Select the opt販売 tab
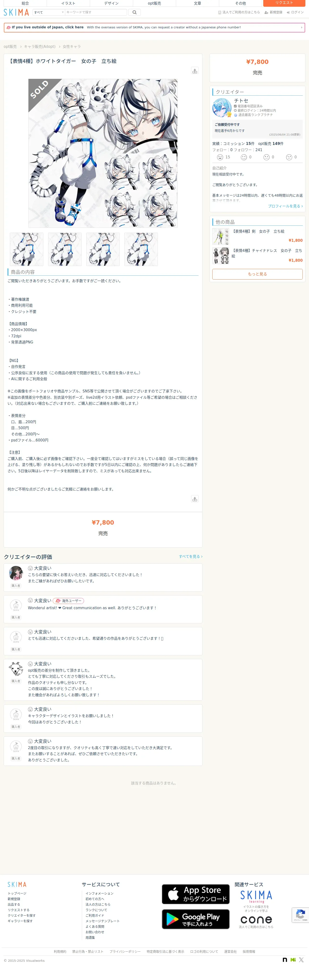Viewport: 309px width, 980px height. [154, 3]
